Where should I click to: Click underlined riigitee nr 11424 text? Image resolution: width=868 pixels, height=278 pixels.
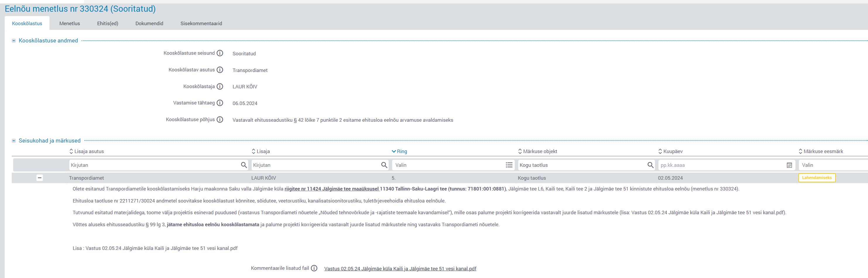332,189
